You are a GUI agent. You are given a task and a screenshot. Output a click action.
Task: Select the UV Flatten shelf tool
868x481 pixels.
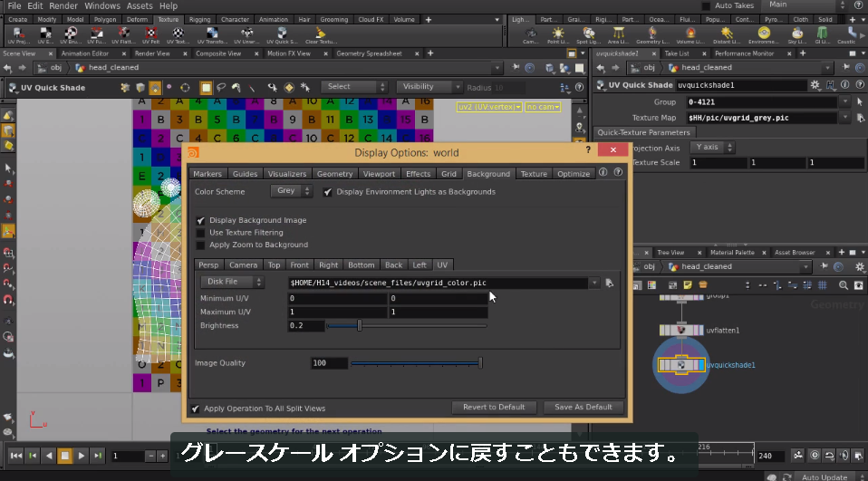(123, 36)
